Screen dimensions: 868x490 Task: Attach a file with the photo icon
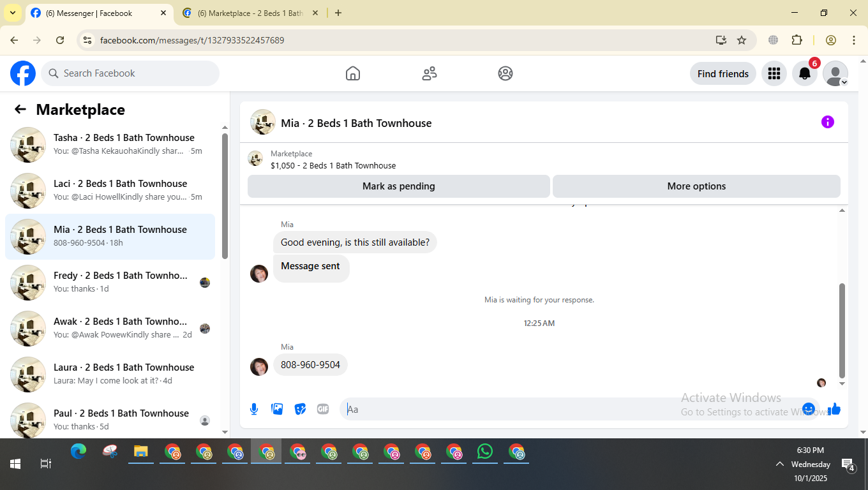coord(277,409)
